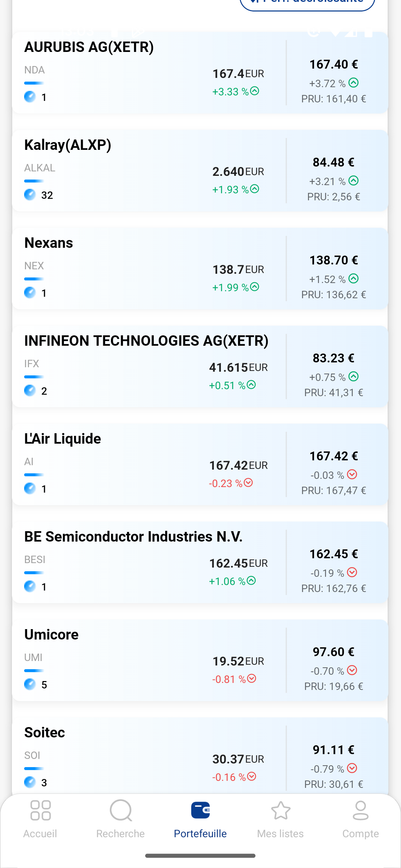Tap the blue bar under the NDA ticker
Image resolution: width=401 pixels, height=868 pixels.
pos(34,83)
